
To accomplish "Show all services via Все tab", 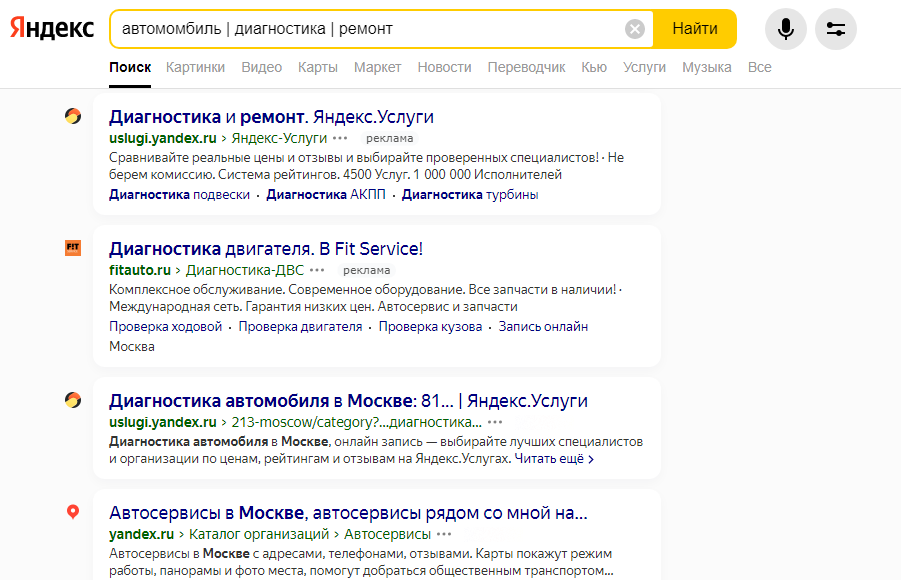I will click(x=760, y=67).
